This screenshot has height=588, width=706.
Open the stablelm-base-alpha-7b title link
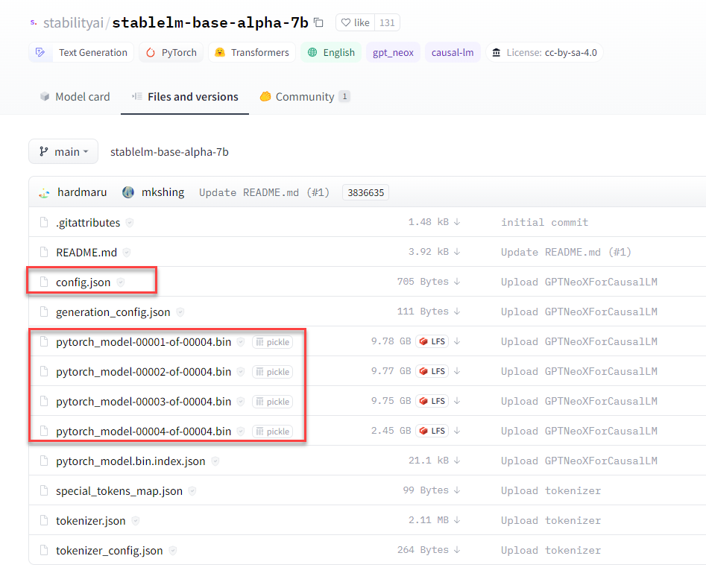coord(210,22)
